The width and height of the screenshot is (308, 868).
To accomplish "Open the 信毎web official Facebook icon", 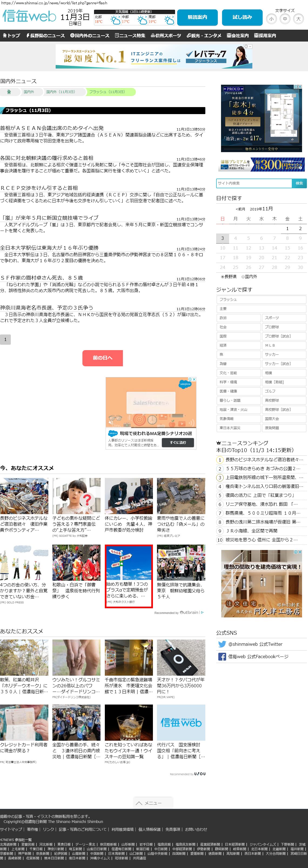I will [222, 656].
